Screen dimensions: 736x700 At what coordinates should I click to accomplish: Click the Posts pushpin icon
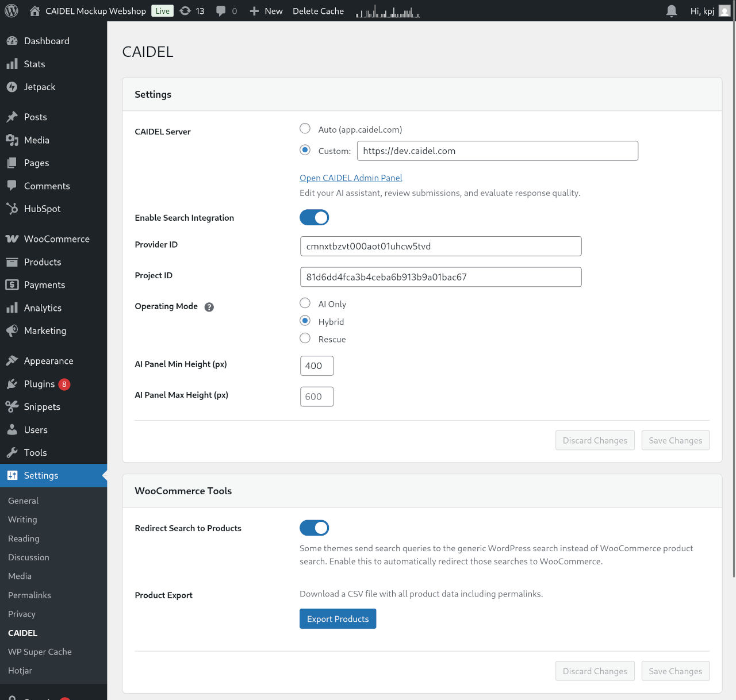pyautogui.click(x=12, y=117)
